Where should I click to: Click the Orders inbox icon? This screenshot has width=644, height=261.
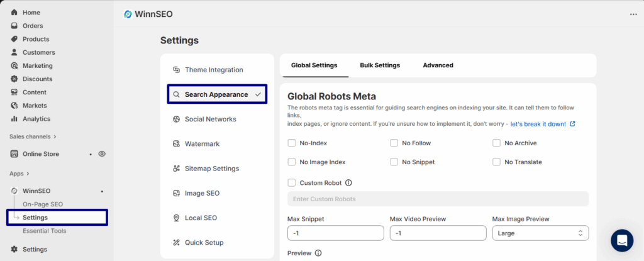(14, 26)
